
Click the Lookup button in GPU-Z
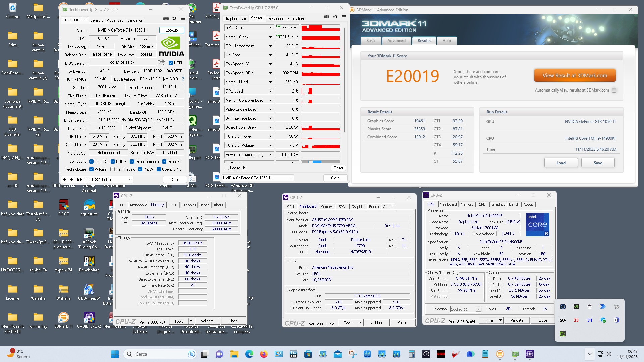[172, 30]
